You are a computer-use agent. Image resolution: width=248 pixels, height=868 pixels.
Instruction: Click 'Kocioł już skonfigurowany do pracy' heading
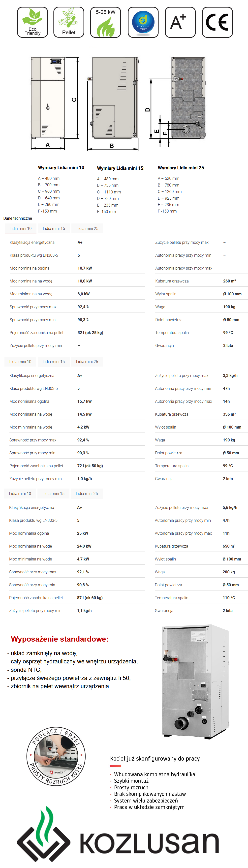point(155,758)
